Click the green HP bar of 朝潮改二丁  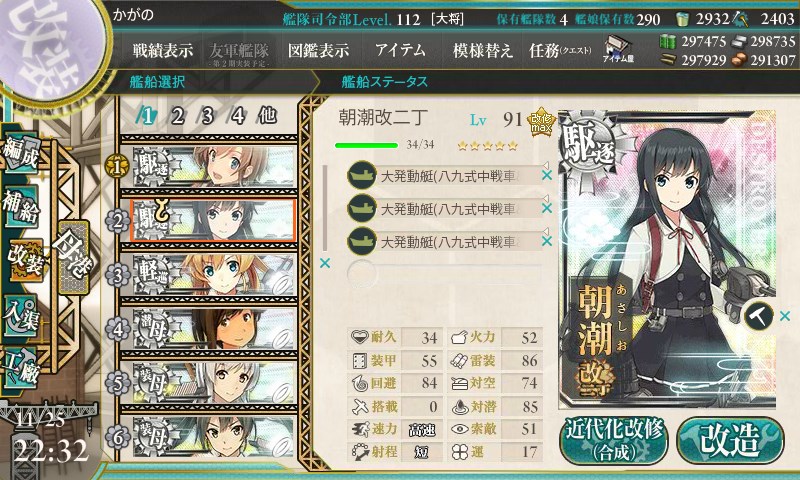(x=366, y=145)
